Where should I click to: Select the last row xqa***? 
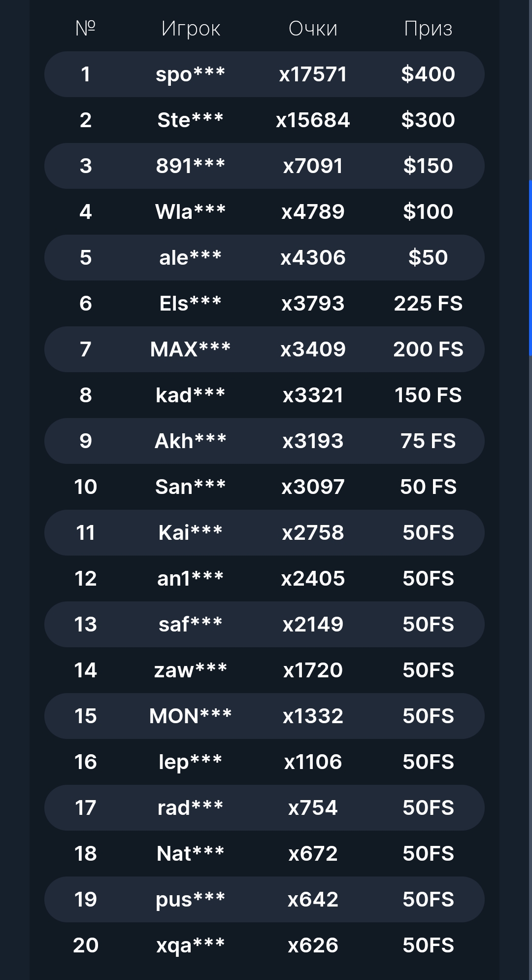click(x=265, y=945)
